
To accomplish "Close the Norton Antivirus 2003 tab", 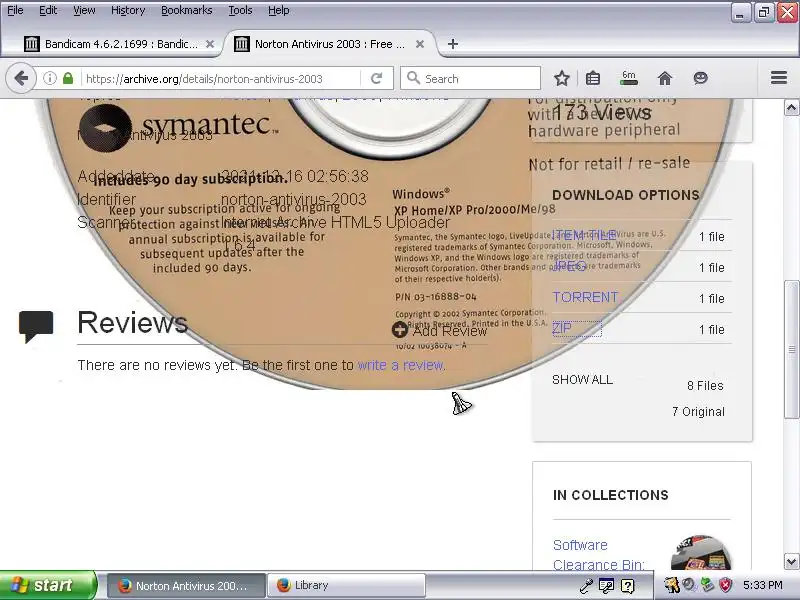I will [x=420, y=44].
